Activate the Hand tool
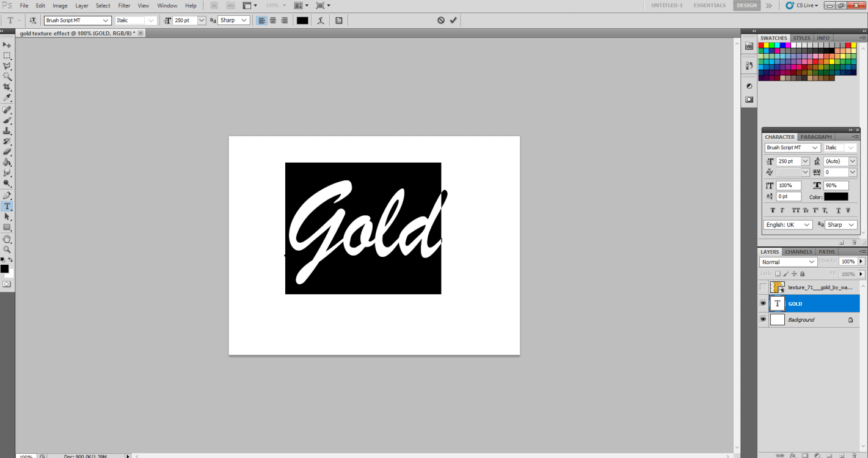The width and height of the screenshot is (868, 458). tap(7, 238)
